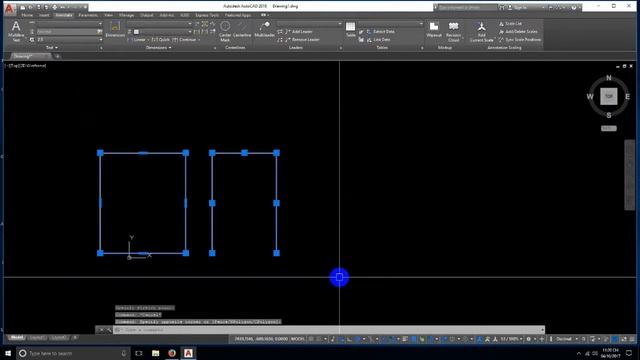Switch to the Insert ribbon tab
This screenshot has height=360, width=640.
pyautogui.click(x=44, y=15)
